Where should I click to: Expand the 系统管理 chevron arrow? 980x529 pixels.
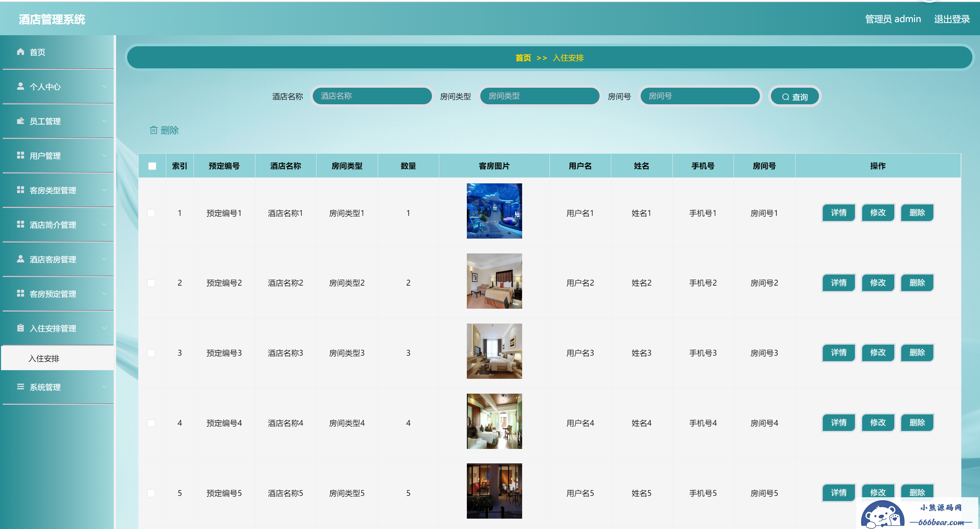[104, 387]
